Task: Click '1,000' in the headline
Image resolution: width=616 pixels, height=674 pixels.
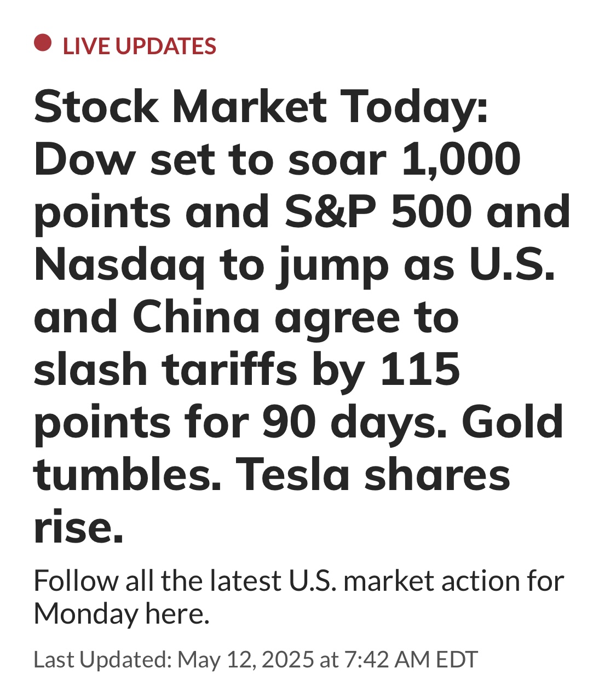Action: pos(461,160)
